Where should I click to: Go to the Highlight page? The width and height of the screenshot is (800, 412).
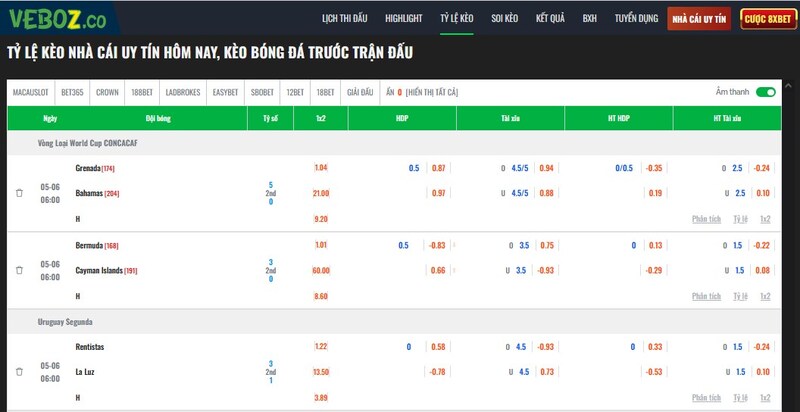(404, 18)
